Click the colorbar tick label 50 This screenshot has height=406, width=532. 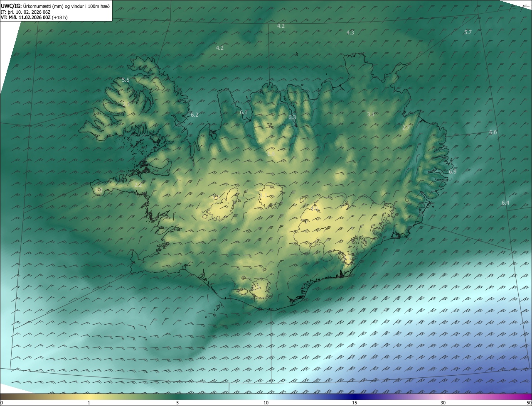529,403
